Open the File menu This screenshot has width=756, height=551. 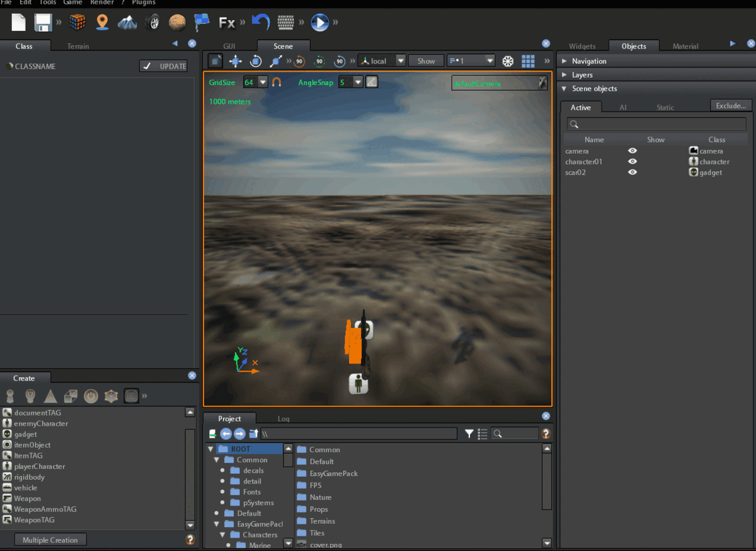(x=6, y=3)
